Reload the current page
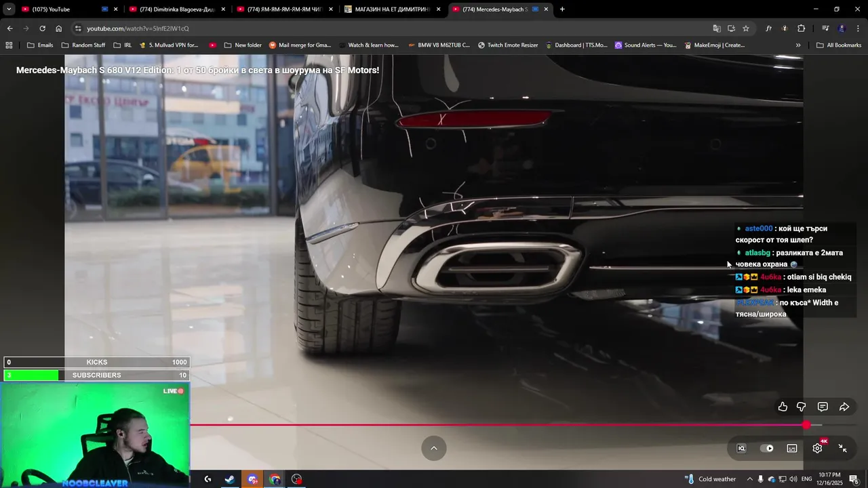Viewport: 868px width, 488px height. pyautogui.click(x=42, y=28)
